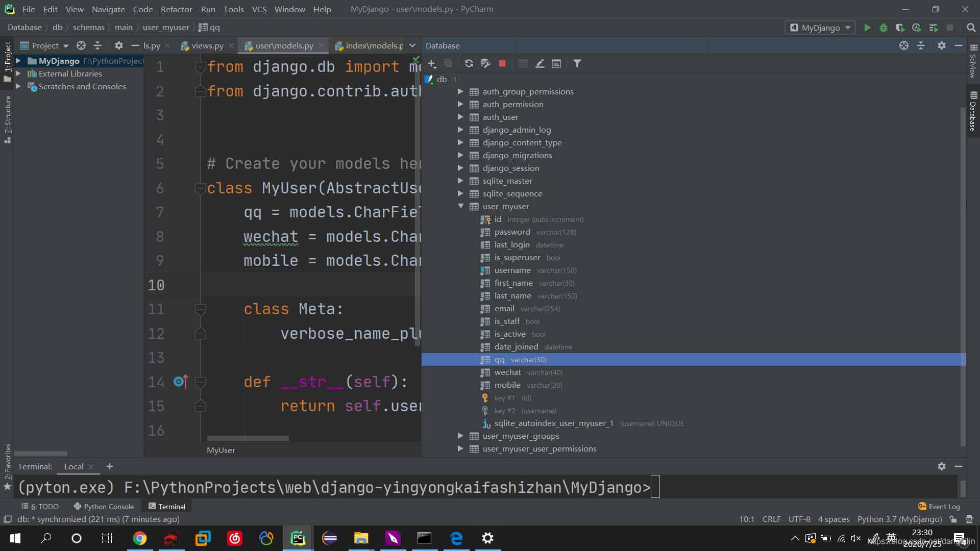Click the green Run button
Screen dimensions: 980x551
pos(867,28)
